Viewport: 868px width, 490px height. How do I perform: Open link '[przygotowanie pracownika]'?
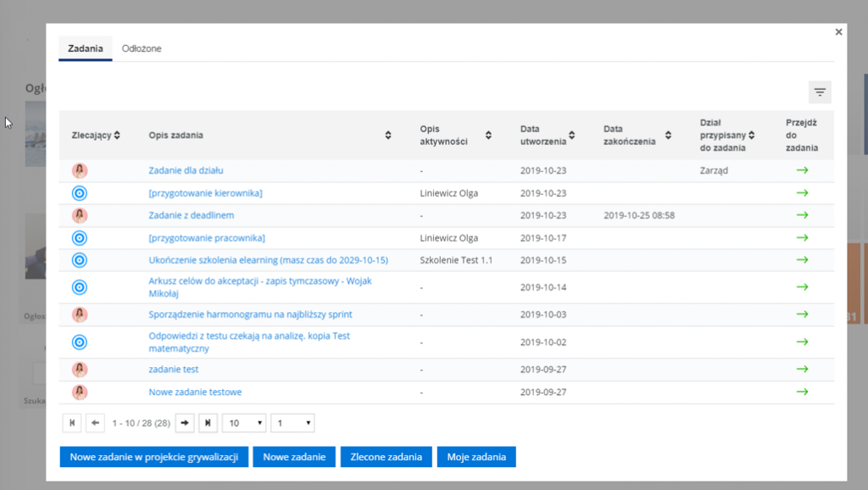tap(207, 238)
